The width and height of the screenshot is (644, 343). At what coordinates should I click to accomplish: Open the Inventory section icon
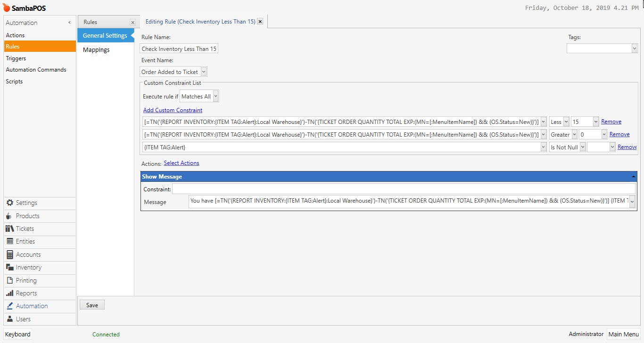(x=10, y=267)
